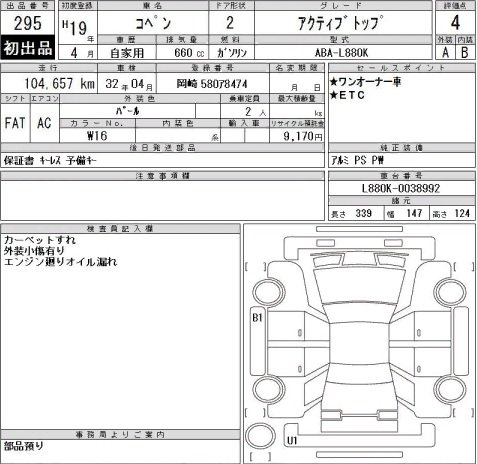The height and width of the screenshot is (464, 477).
Task: Click damage mark B1 on diagram
Action: tap(257, 317)
